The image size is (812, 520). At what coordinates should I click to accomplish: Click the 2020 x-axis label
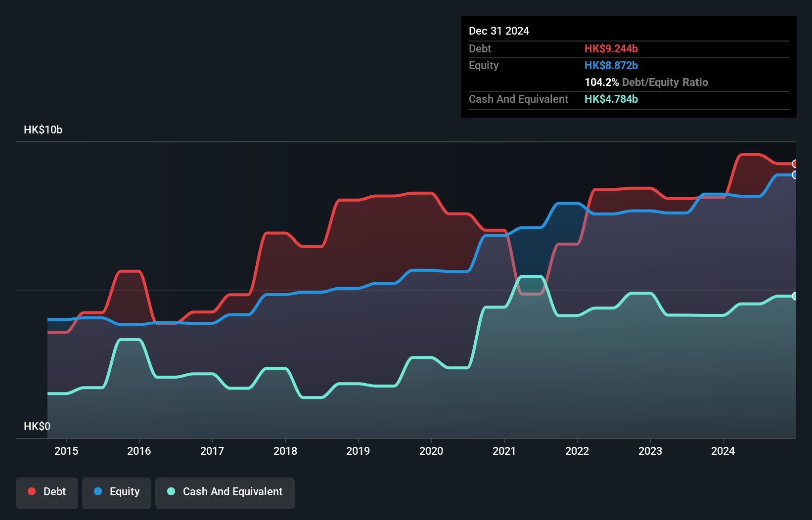[431, 451]
